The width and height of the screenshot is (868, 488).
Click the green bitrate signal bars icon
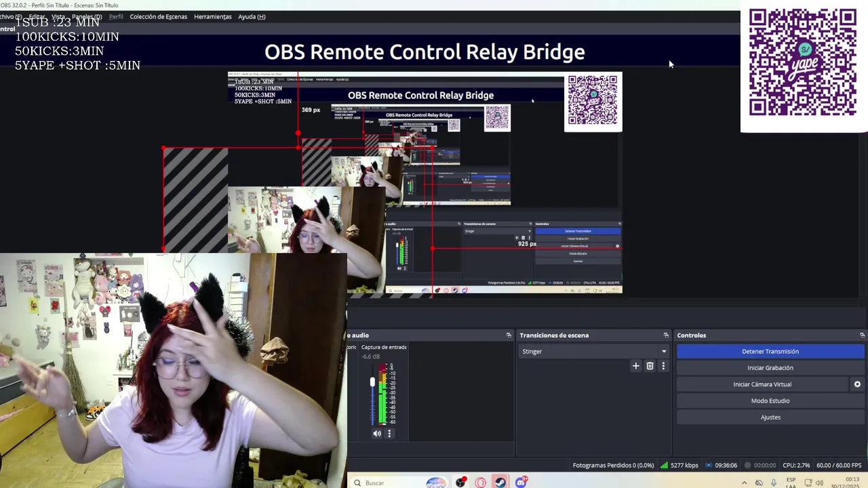pyautogui.click(x=665, y=466)
